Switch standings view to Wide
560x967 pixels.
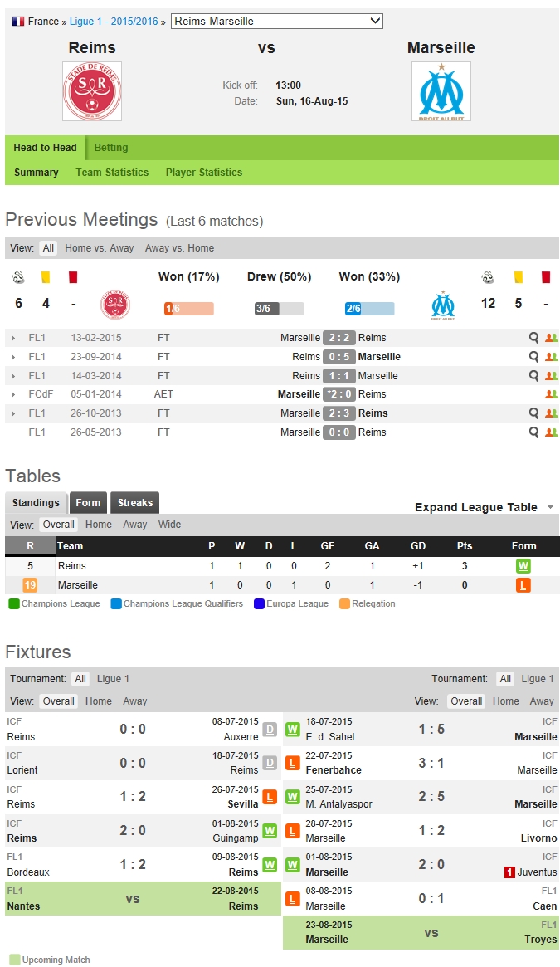pyautogui.click(x=169, y=525)
